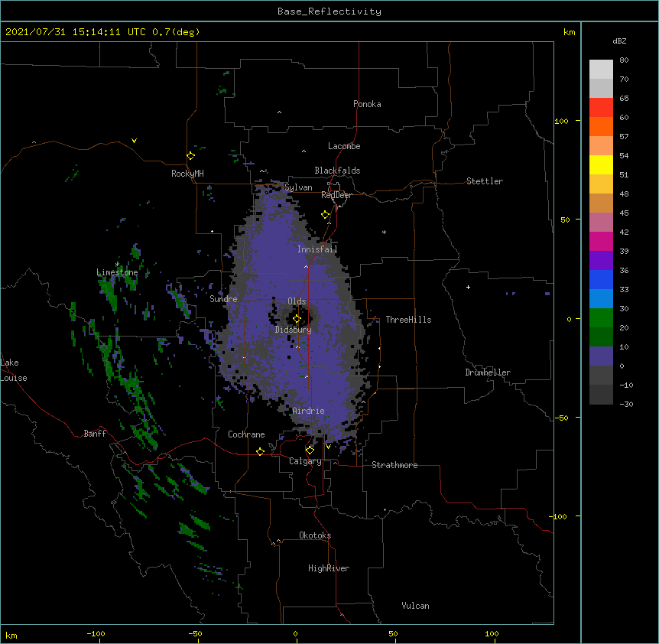The height and width of the screenshot is (644, 659).
Task: Click the yellow 54 dBZ legend swatch
Action: coord(601,164)
